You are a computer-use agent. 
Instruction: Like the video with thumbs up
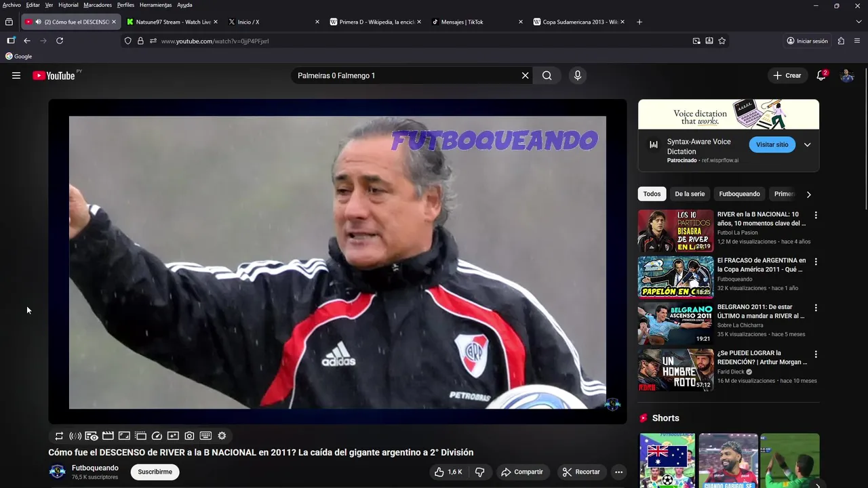click(x=448, y=472)
